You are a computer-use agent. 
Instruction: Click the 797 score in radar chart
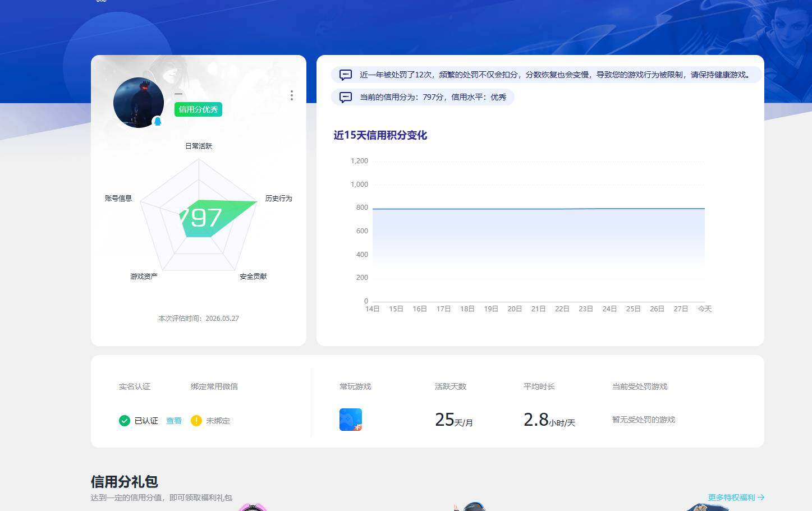click(201, 218)
